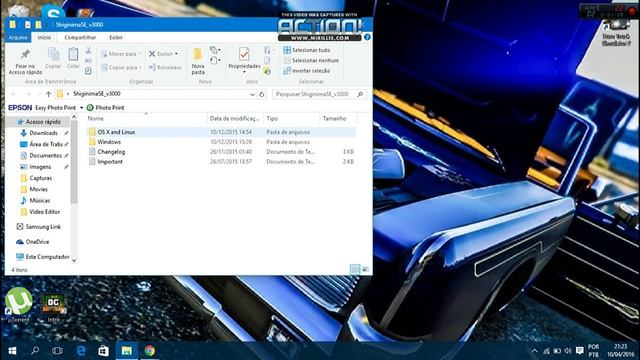Open the Arquivo tab

click(18, 37)
